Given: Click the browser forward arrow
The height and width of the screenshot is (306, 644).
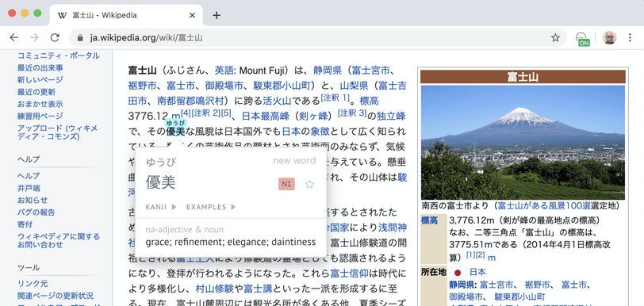Looking at the screenshot, I should point(35,38).
